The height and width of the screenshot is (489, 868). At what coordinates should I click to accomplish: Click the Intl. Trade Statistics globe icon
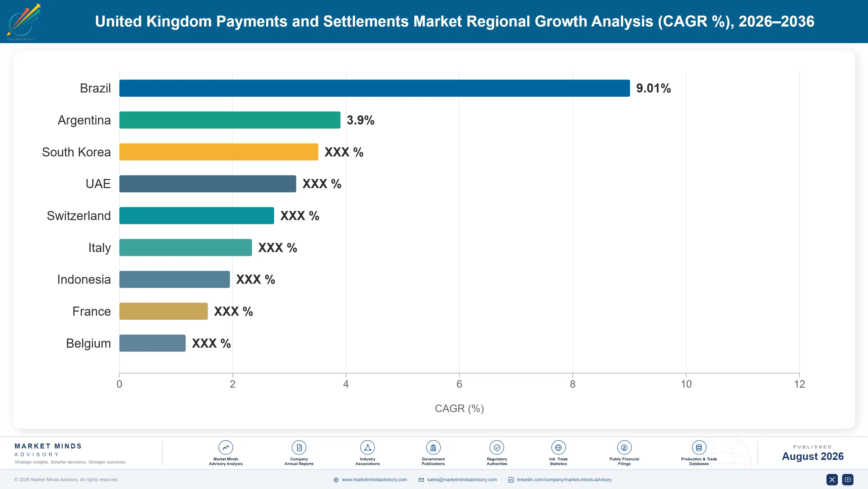pyautogui.click(x=558, y=447)
